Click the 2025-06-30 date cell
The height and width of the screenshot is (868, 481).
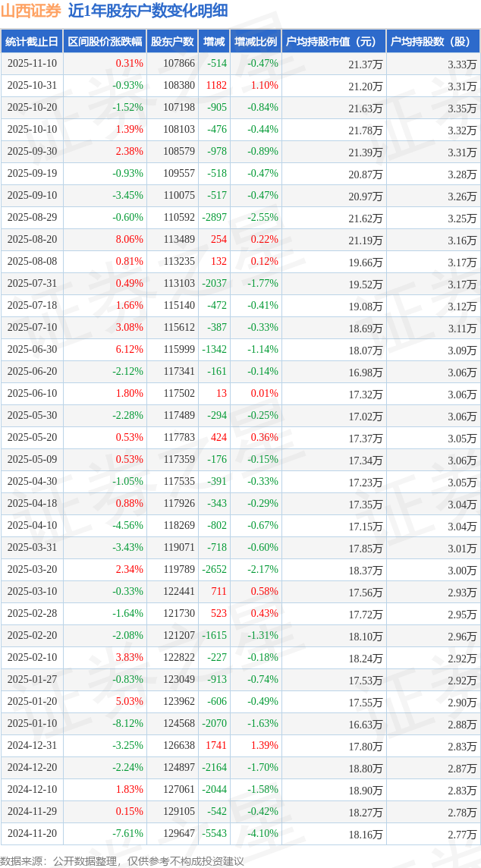click(32, 350)
